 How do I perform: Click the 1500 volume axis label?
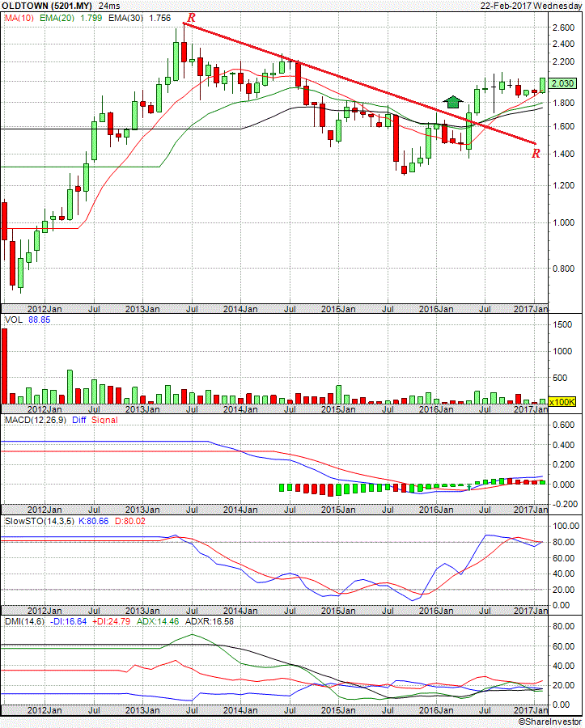pyautogui.click(x=562, y=325)
